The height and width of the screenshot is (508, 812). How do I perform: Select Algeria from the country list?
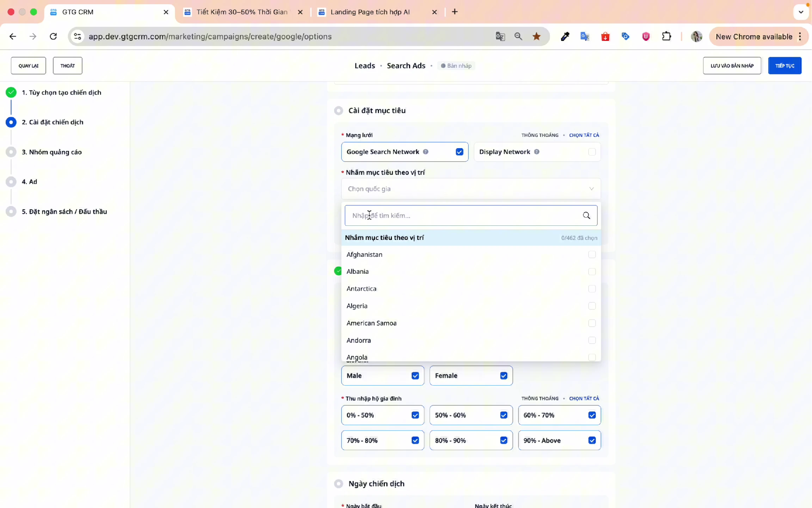coord(357,306)
